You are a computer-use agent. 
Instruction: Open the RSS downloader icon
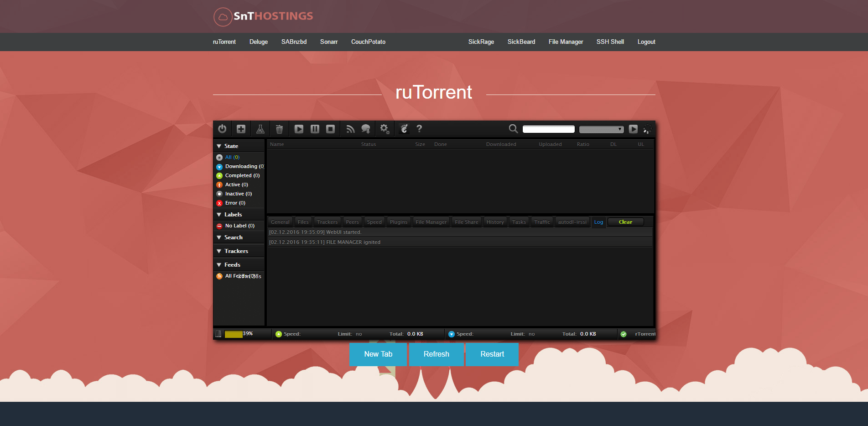350,129
